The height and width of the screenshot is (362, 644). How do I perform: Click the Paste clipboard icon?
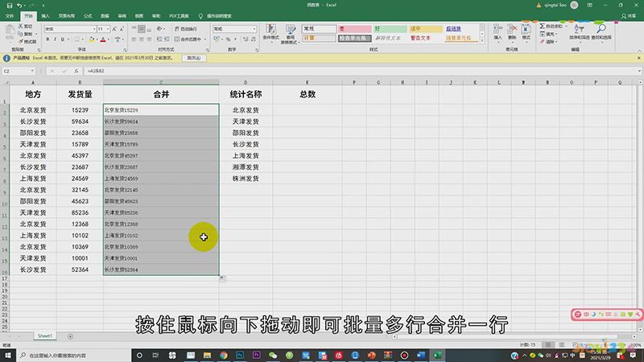[x=10, y=32]
